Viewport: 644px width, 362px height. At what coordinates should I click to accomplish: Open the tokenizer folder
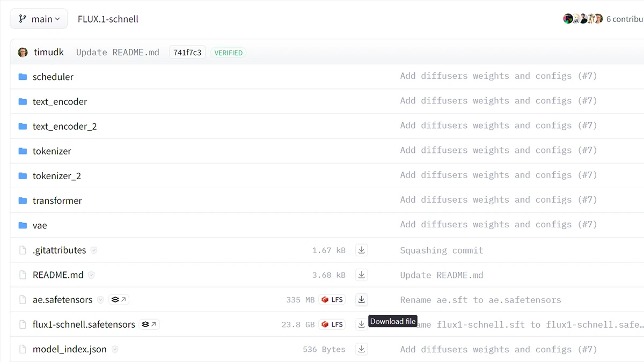pyautogui.click(x=52, y=151)
